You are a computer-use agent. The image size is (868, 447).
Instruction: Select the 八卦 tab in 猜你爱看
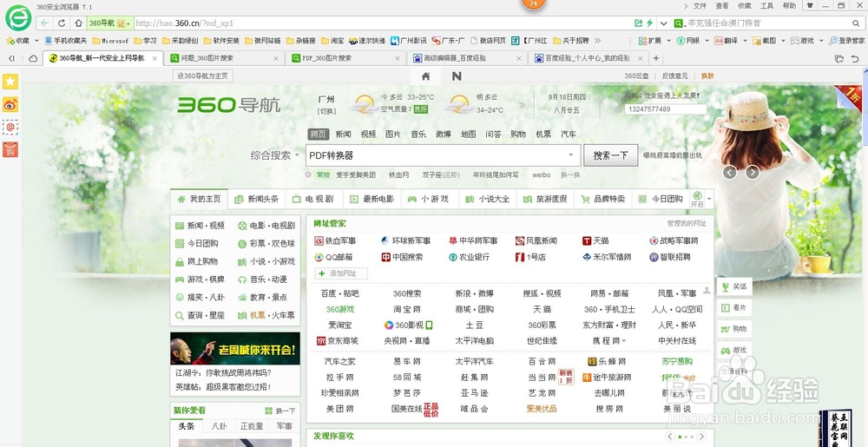pos(219,426)
